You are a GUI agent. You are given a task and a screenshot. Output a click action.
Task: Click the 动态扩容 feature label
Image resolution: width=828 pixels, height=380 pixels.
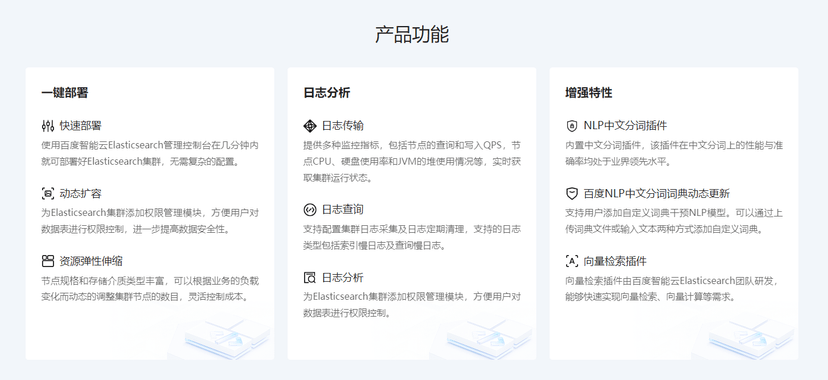80,194
